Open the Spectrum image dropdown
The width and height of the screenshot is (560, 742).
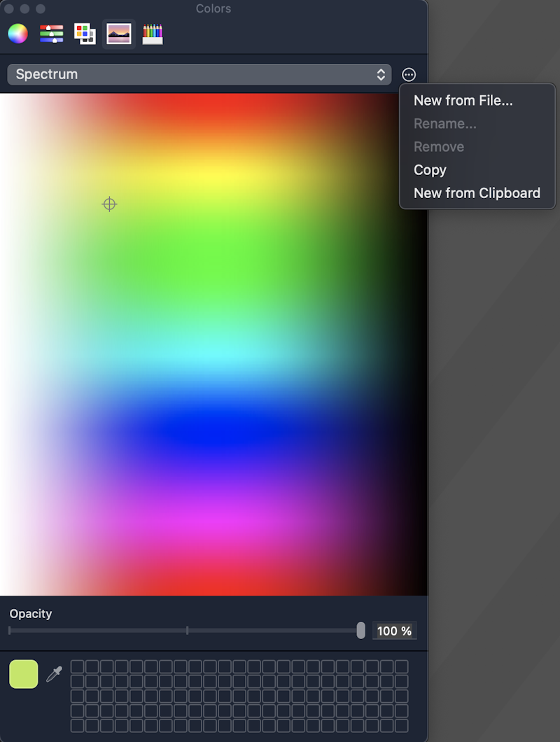pyautogui.click(x=199, y=74)
